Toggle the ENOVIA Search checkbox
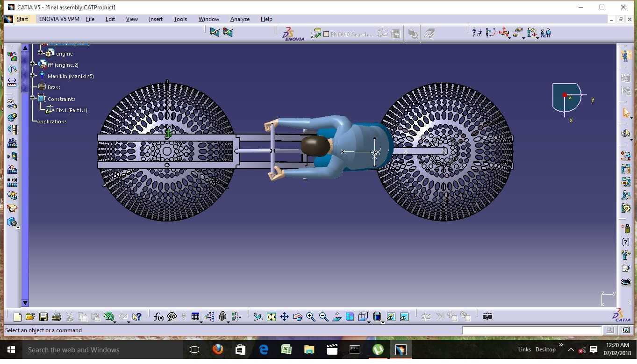The height and width of the screenshot is (364, 637). click(x=326, y=34)
